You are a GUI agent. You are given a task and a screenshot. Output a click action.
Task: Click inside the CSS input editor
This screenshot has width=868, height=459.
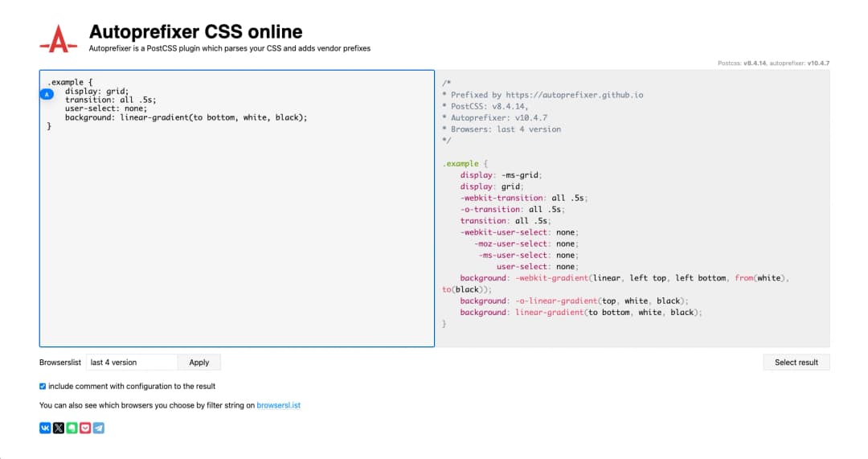[236, 241]
